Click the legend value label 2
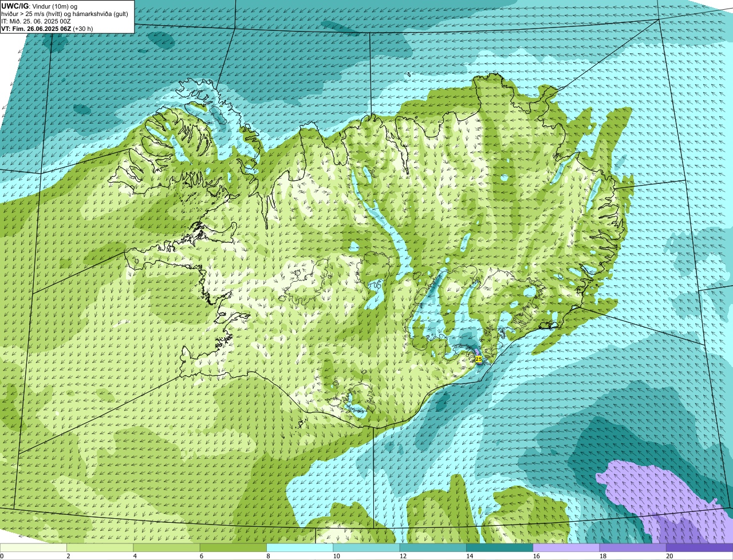733x560 pixels. (x=68, y=556)
